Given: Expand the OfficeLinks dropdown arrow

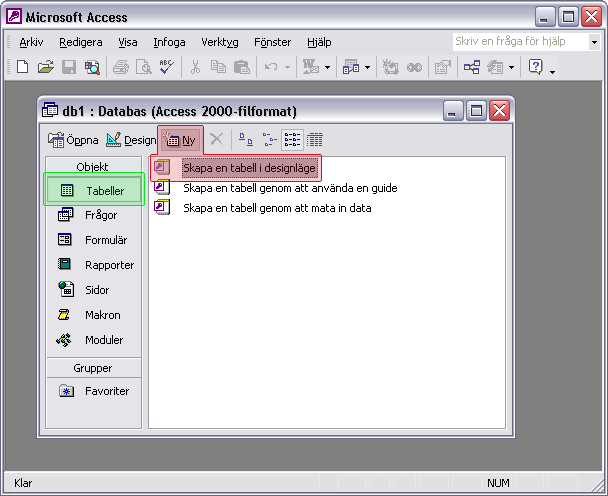Looking at the screenshot, I should point(326,68).
